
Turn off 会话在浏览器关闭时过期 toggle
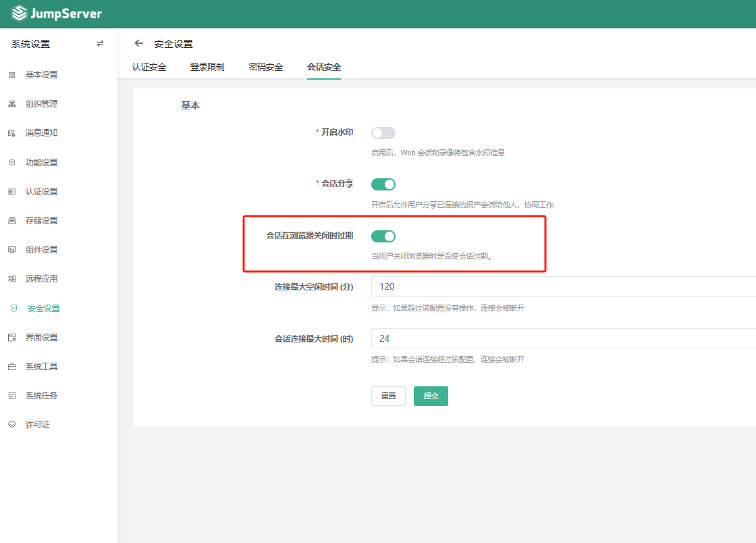[383, 236]
